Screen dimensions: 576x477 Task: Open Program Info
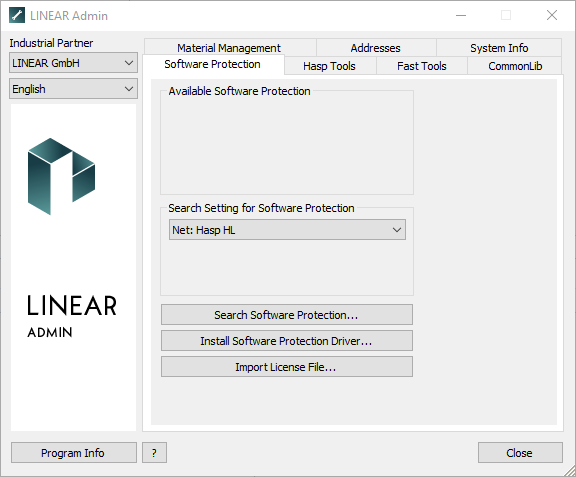pos(73,453)
